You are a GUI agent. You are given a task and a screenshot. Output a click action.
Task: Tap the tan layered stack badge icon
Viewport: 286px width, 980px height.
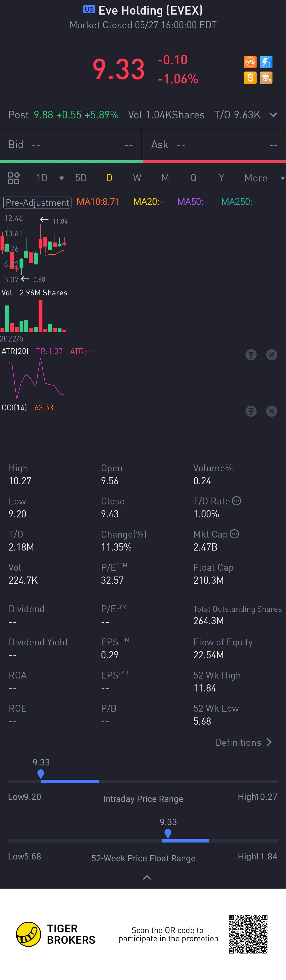click(x=266, y=78)
